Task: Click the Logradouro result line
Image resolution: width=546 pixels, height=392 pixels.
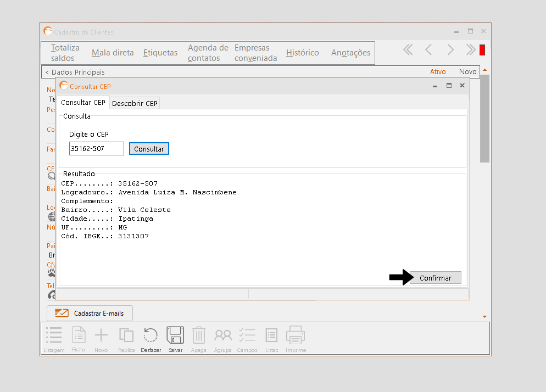Action: [x=149, y=192]
